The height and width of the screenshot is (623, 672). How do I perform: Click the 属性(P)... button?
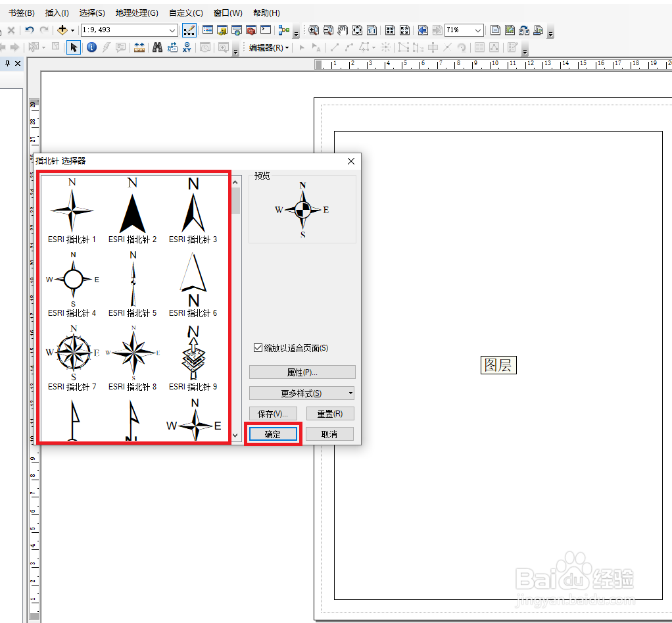(x=302, y=372)
